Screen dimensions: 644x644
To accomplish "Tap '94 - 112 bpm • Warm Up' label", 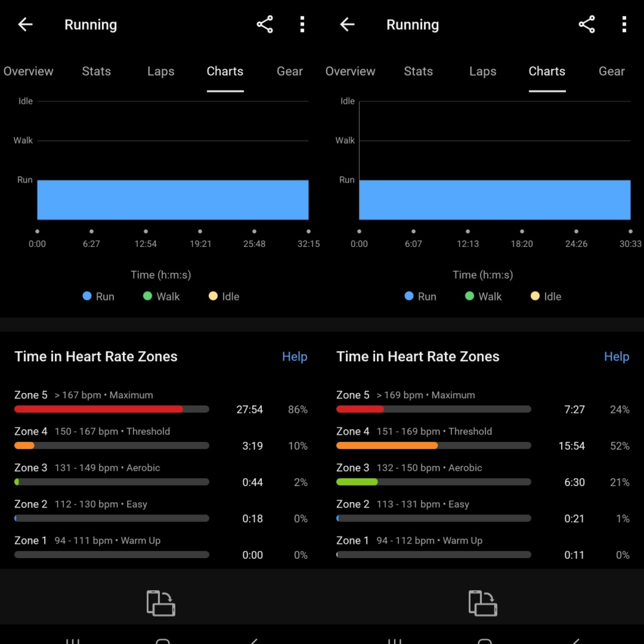I will [429, 540].
